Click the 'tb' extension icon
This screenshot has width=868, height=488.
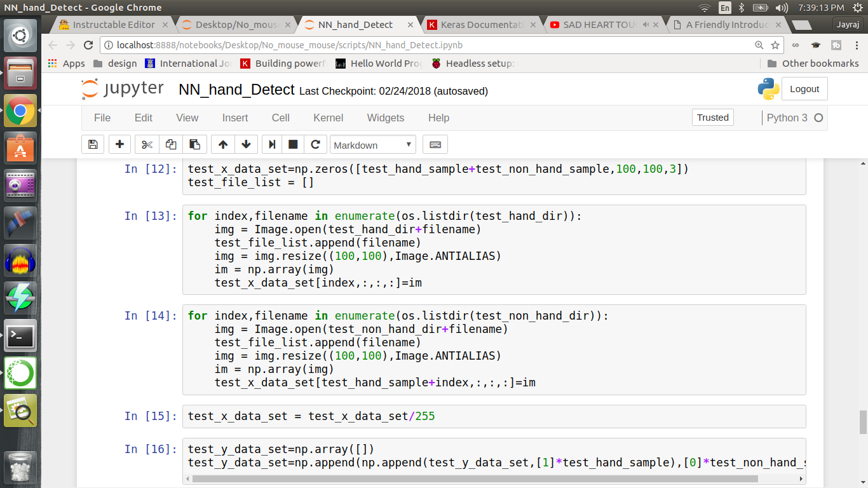point(836,45)
